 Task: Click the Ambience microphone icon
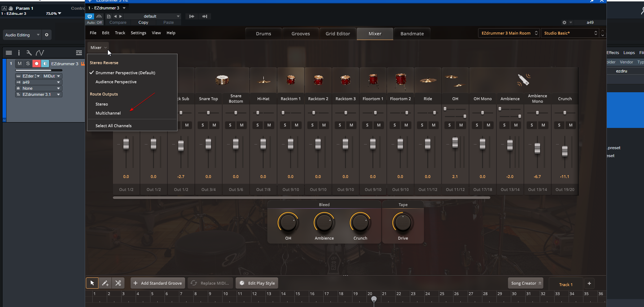click(x=523, y=80)
